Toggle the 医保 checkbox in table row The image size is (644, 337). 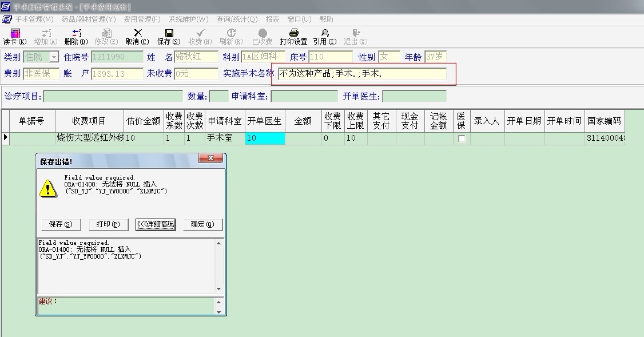(x=462, y=138)
